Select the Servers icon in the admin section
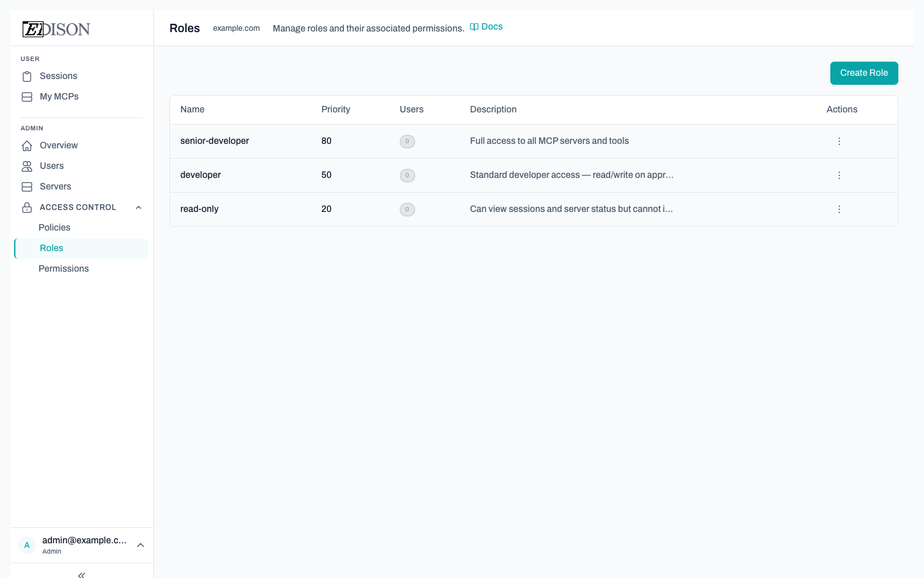This screenshot has height=578, width=924. tap(27, 186)
